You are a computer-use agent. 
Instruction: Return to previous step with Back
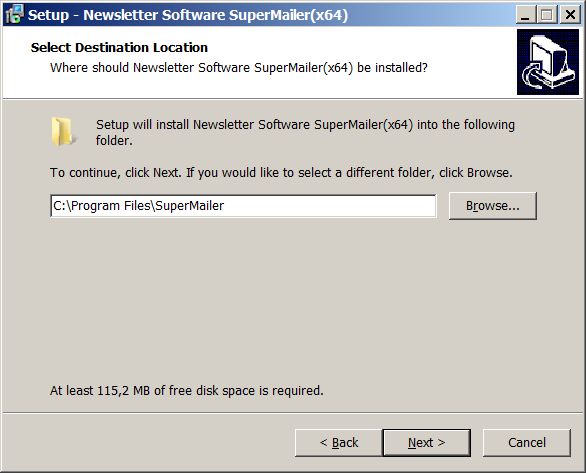339,443
